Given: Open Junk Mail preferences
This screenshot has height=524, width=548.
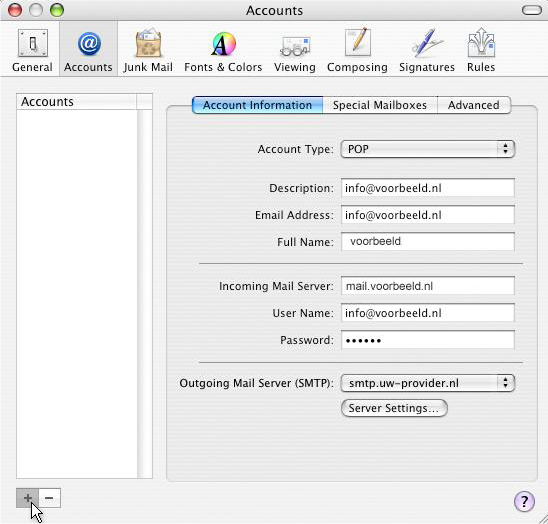Looking at the screenshot, I should pyautogui.click(x=148, y=51).
